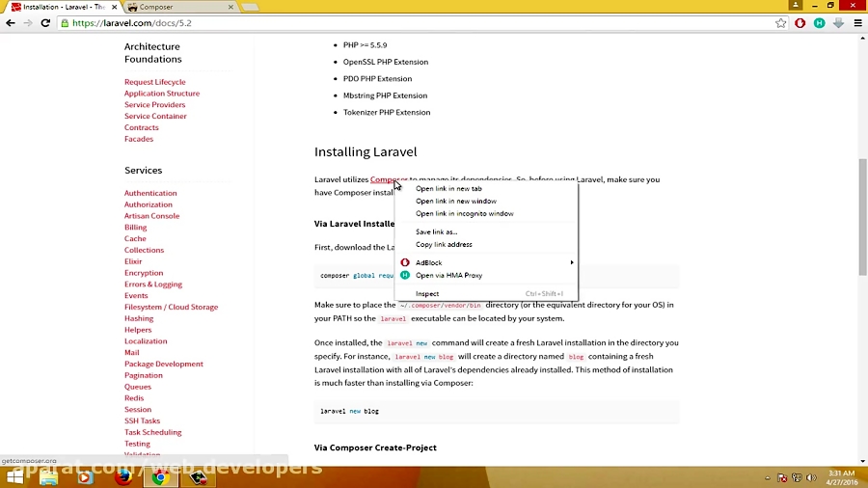
Task: Open the Filesystem / Cloud Storage link
Action: click(171, 308)
